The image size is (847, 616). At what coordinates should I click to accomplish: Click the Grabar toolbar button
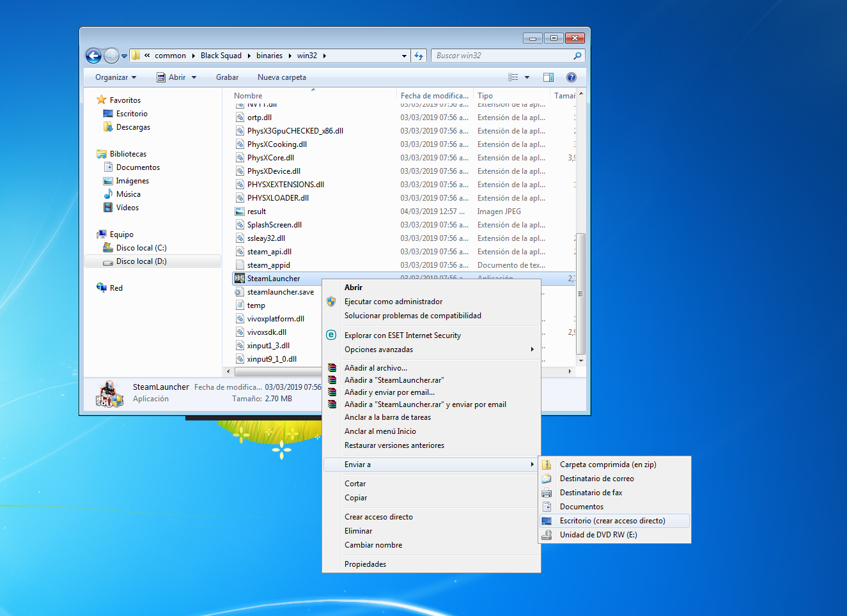(x=227, y=77)
